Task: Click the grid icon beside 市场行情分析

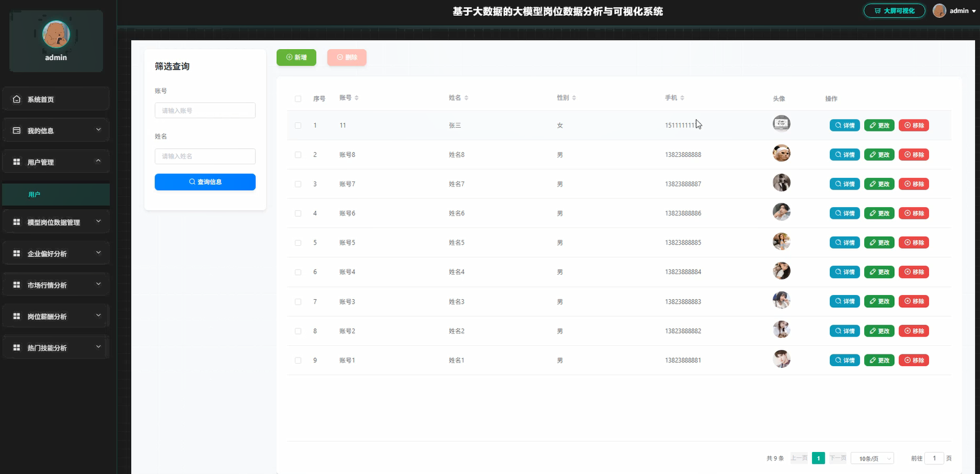Action: 17,285
